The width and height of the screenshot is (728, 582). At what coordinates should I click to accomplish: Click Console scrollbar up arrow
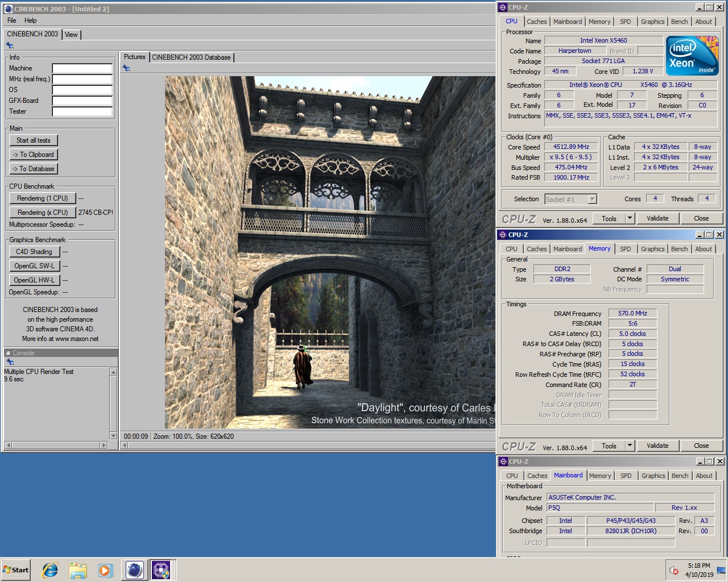pyautogui.click(x=113, y=372)
